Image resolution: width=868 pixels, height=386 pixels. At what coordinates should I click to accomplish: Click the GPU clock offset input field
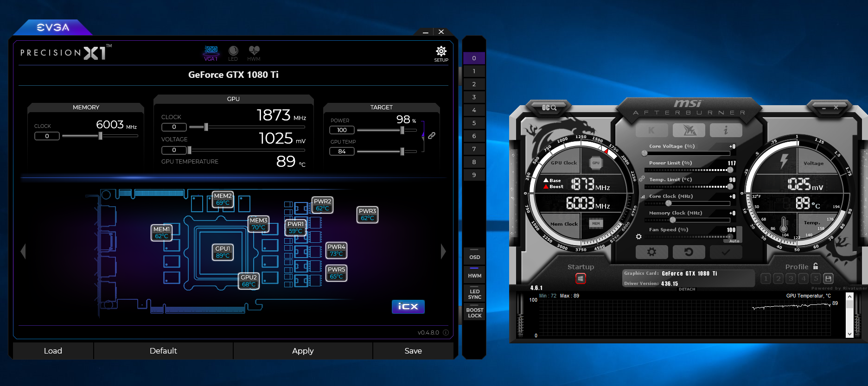point(174,127)
